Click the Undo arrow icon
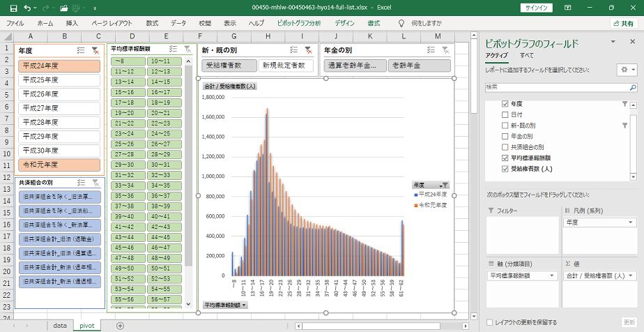This screenshot has width=644, height=332. tap(26, 8)
